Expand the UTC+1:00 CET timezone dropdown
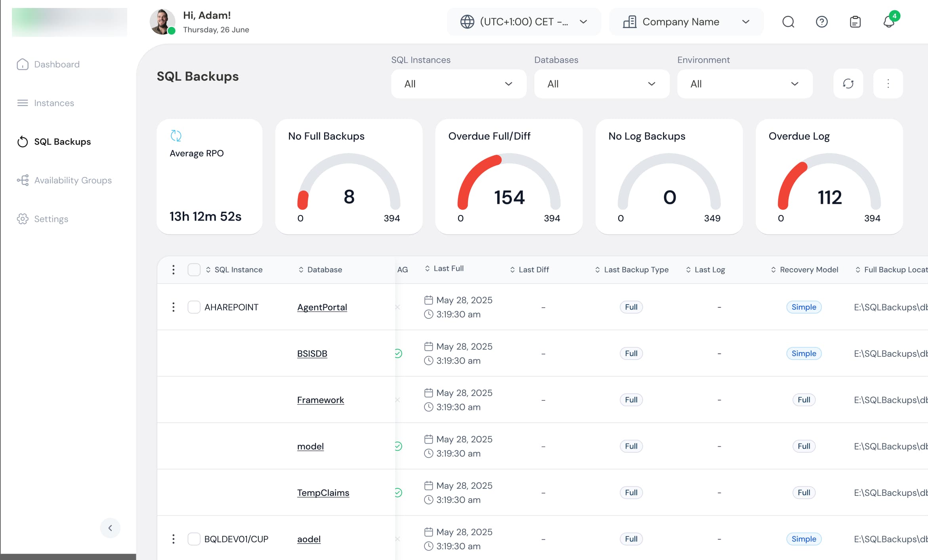The width and height of the screenshot is (928, 560). (x=524, y=22)
